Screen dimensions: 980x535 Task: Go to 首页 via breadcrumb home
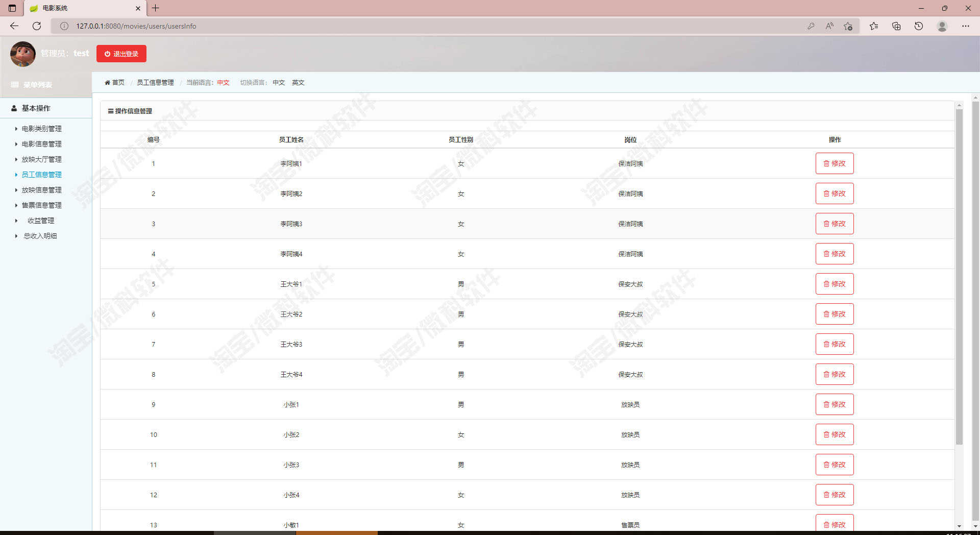[x=114, y=82]
